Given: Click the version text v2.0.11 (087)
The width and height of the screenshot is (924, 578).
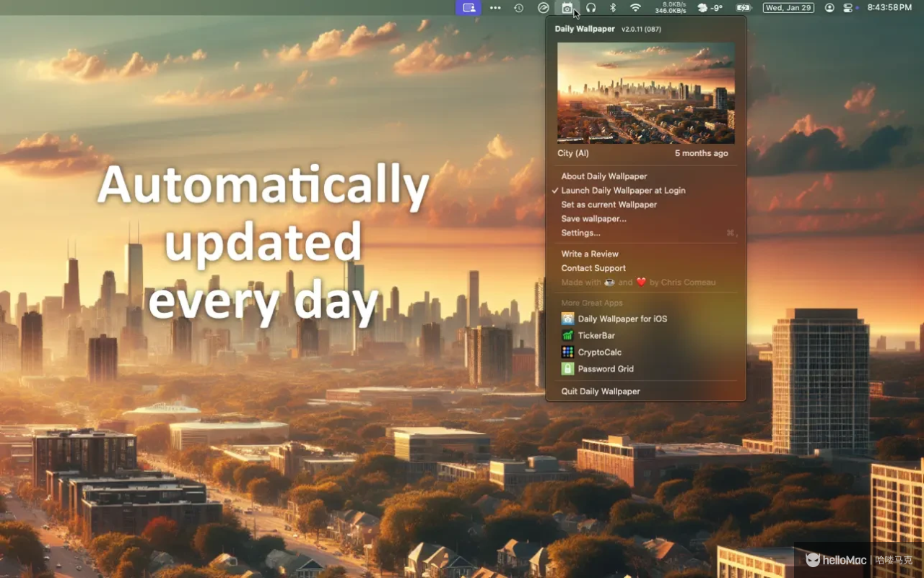Looking at the screenshot, I should (x=641, y=30).
